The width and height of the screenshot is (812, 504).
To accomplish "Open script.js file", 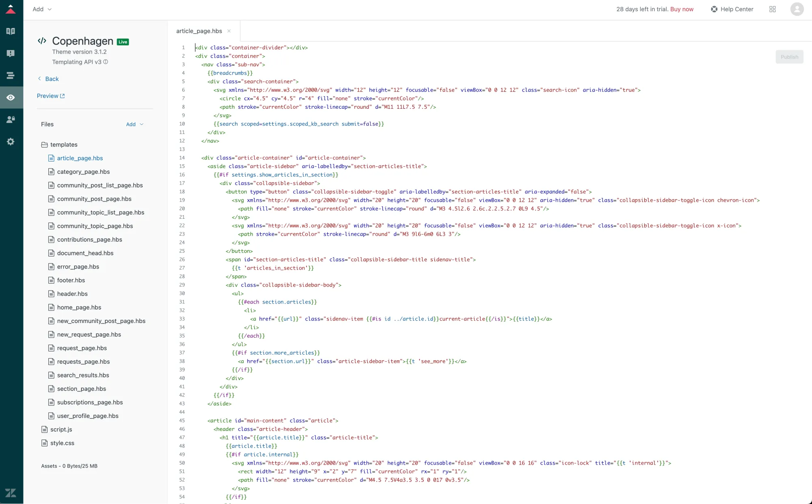I will click(x=57, y=430).
